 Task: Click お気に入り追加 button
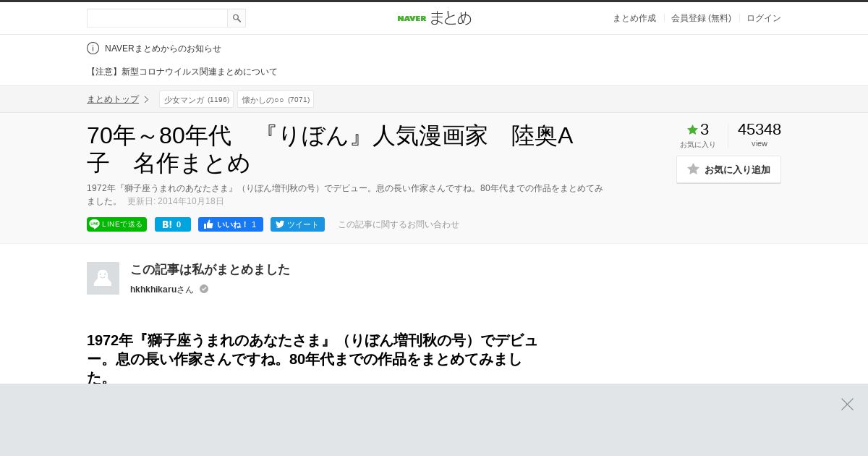[728, 169]
